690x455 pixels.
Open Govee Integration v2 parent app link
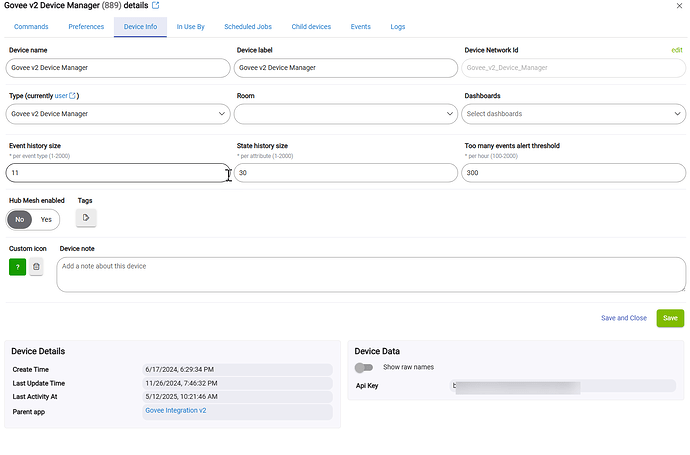click(175, 410)
